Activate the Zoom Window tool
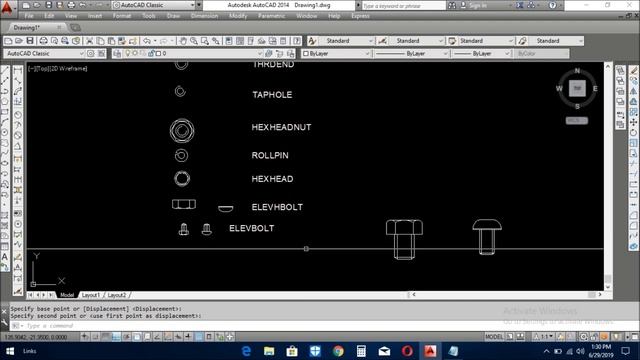The image size is (640, 360). coord(205,41)
